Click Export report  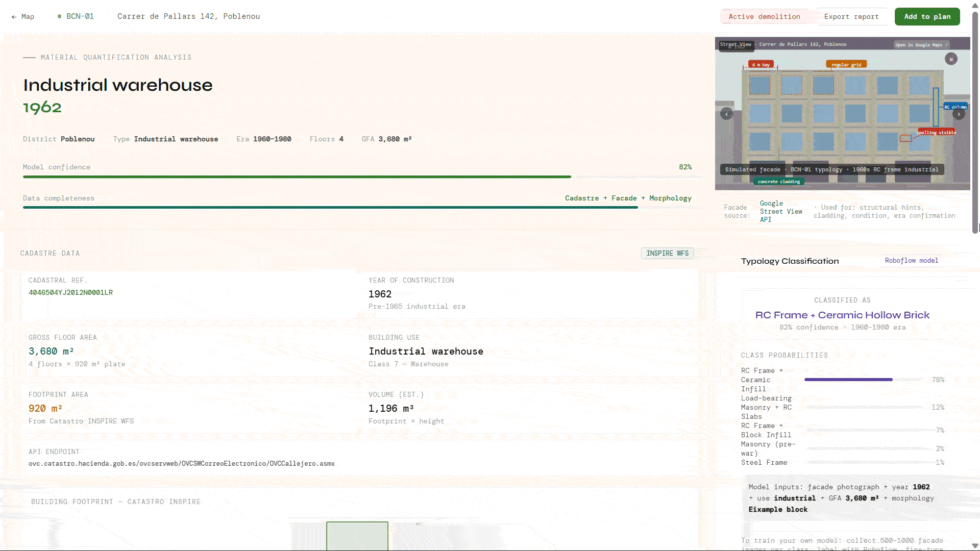(851, 16)
